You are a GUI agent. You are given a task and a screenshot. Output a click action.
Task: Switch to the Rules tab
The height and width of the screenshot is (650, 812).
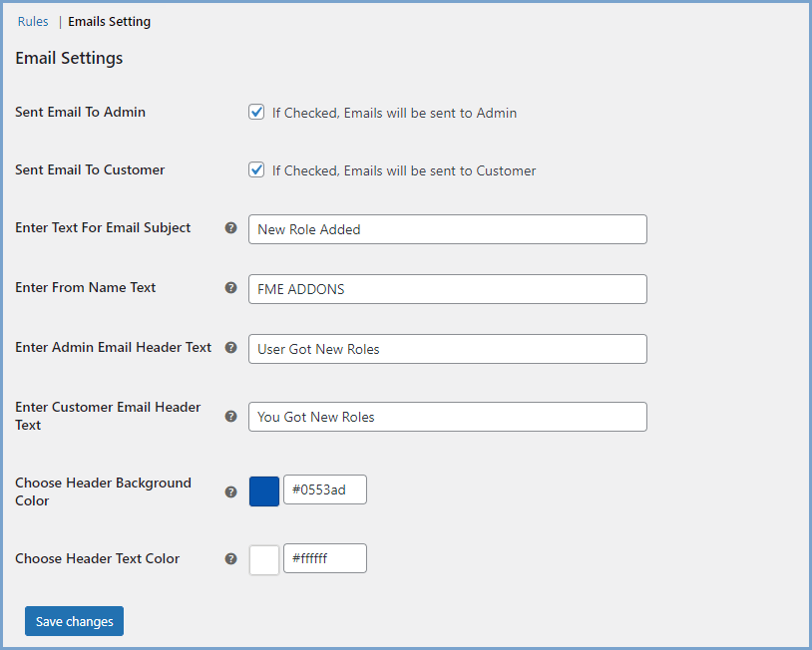32,21
